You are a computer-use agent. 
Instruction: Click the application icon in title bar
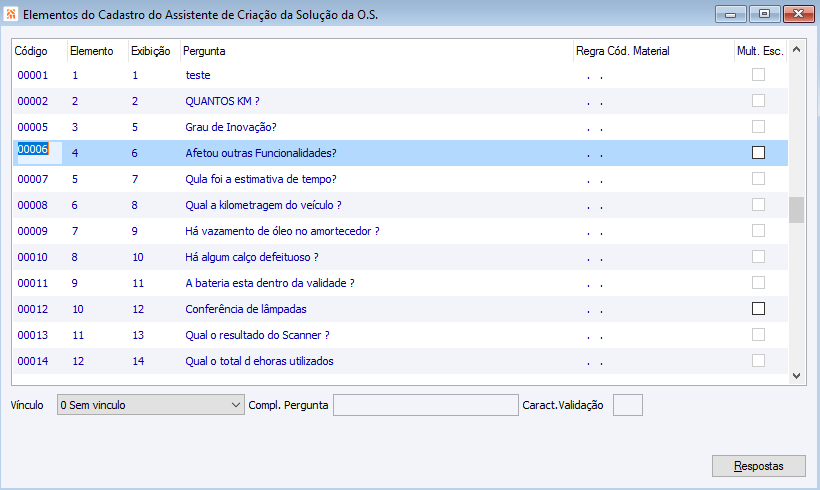coord(10,14)
